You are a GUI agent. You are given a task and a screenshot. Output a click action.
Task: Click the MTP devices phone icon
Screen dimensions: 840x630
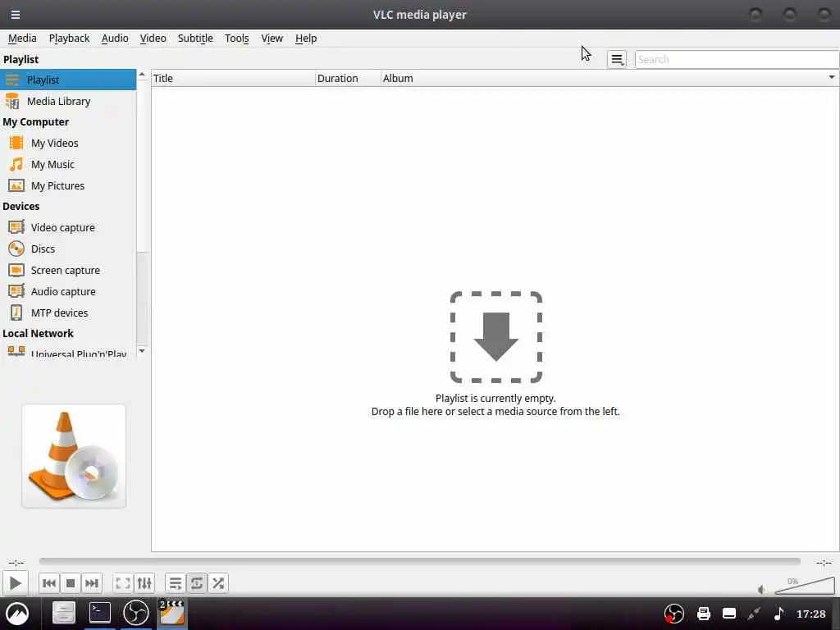click(x=16, y=313)
